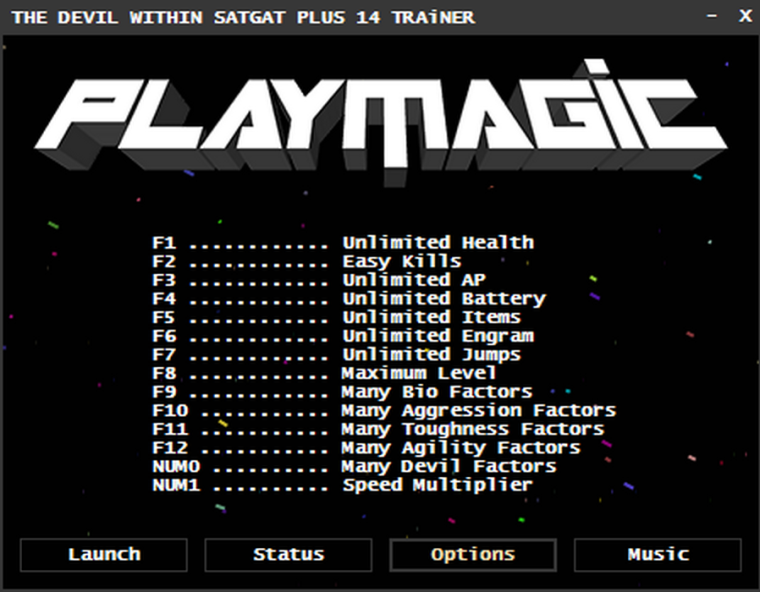Select the F6 Unlimited Engram line
The width and height of the screenshot is (760, 592).
[343, 336]
